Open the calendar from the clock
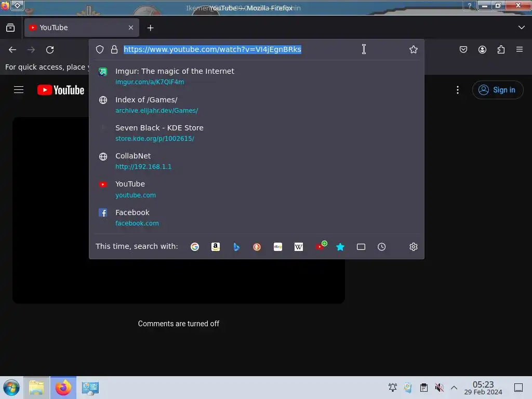This screenshot has height=399, width=532. (x=483, y=388)
